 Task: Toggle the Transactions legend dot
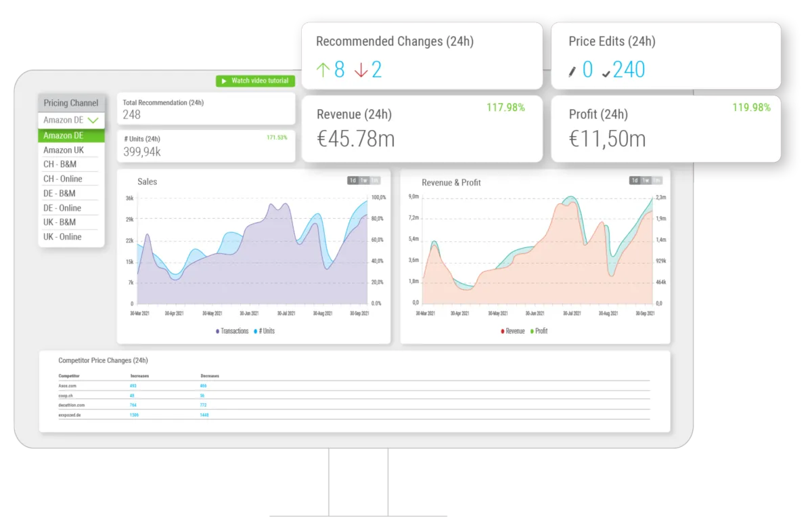[x=218, y=331]
